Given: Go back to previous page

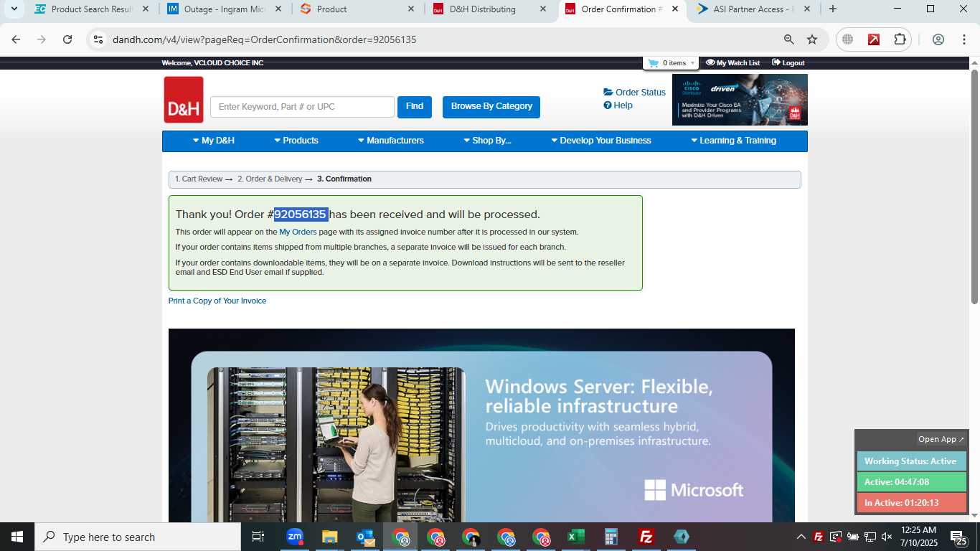Looking at the screenshot, I should click(x=16, y=39).
